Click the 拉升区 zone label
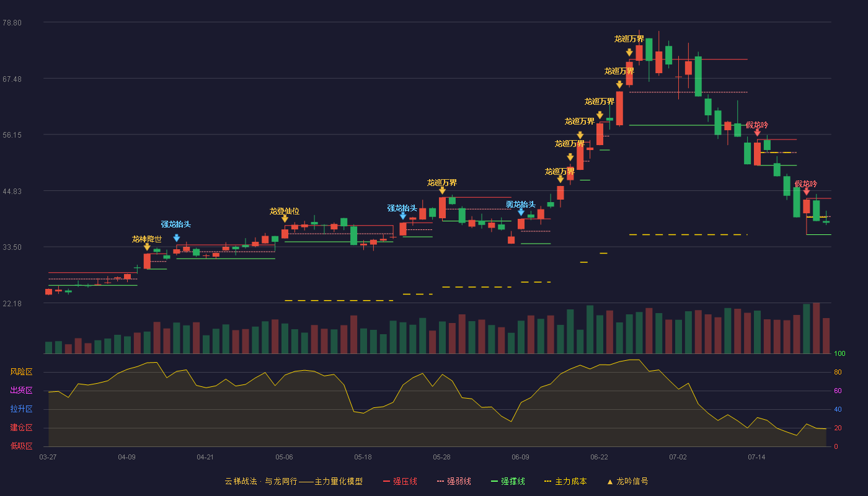The image size is (868, 496). click(21, 409)
